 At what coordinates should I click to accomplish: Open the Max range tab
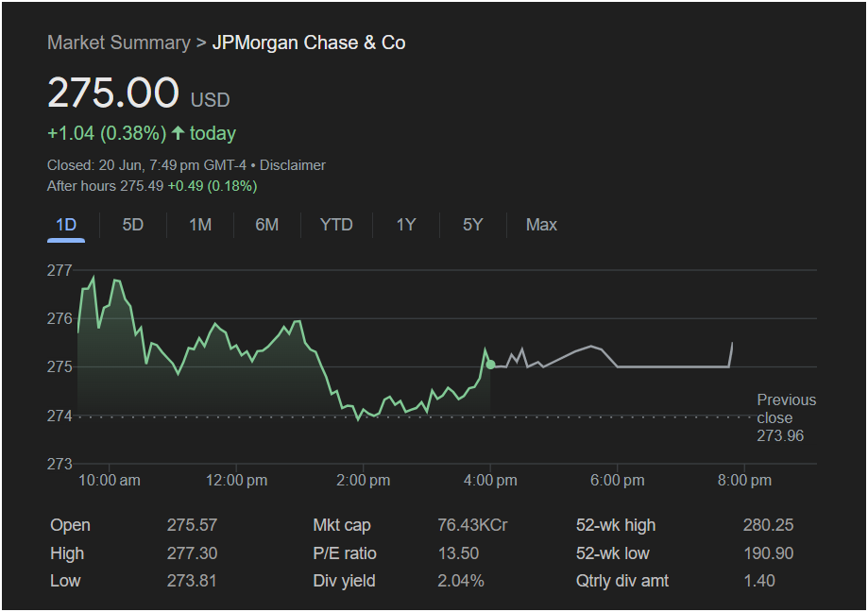(541, 225)
